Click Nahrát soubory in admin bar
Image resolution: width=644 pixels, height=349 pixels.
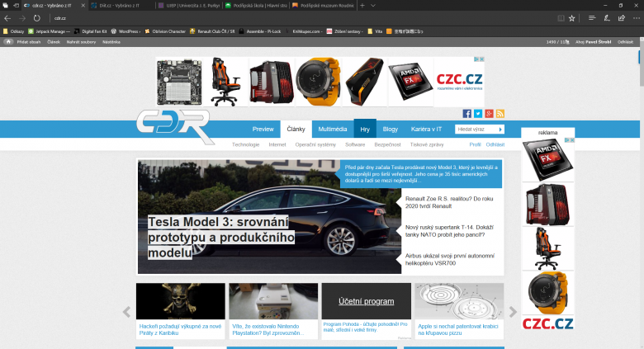(81, 42)
